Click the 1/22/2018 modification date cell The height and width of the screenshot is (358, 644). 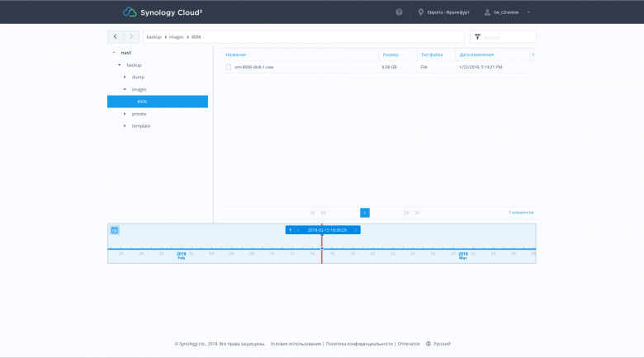click(x=481, y=67)
